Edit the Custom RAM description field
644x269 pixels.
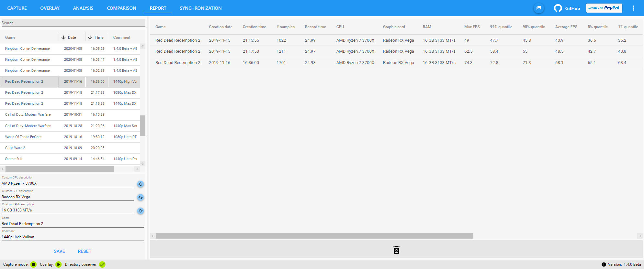pyautogui.click(x=68, y=210)
